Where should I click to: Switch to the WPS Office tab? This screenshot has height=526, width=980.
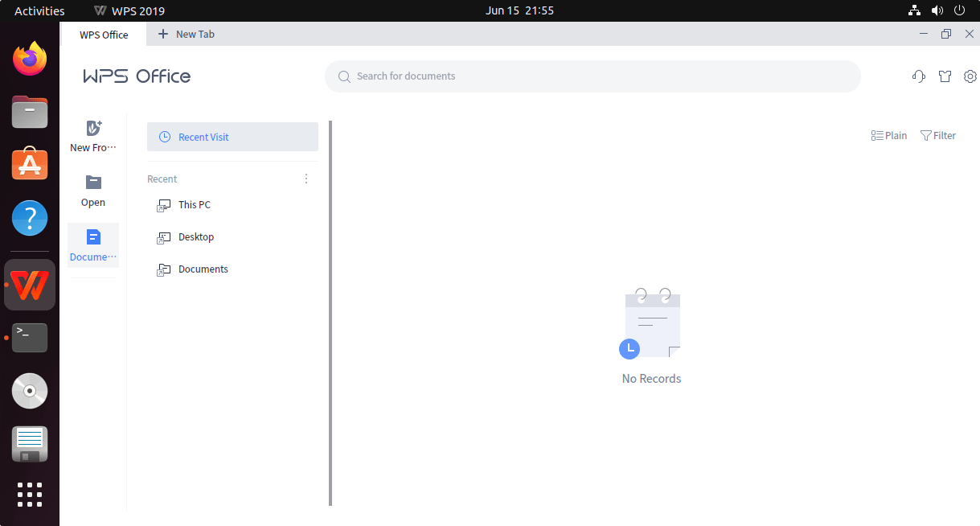click(x=104, y=35)
